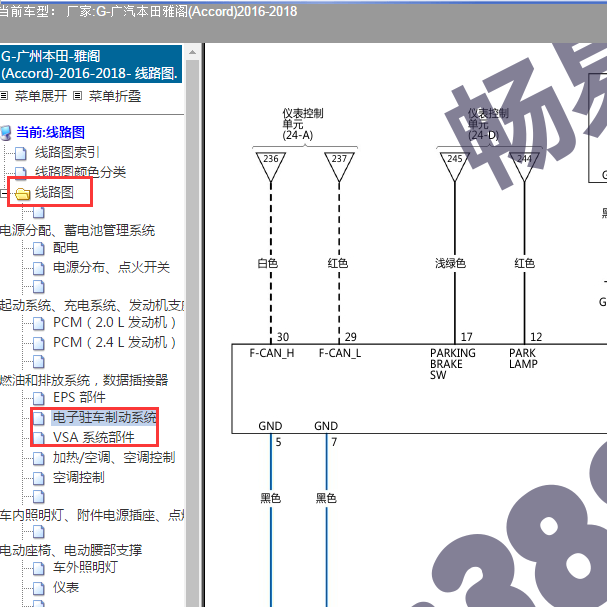The image size is (607, 607).
Task: Click the tree panel vertical scrollbar track
Action: coord(192,333)
